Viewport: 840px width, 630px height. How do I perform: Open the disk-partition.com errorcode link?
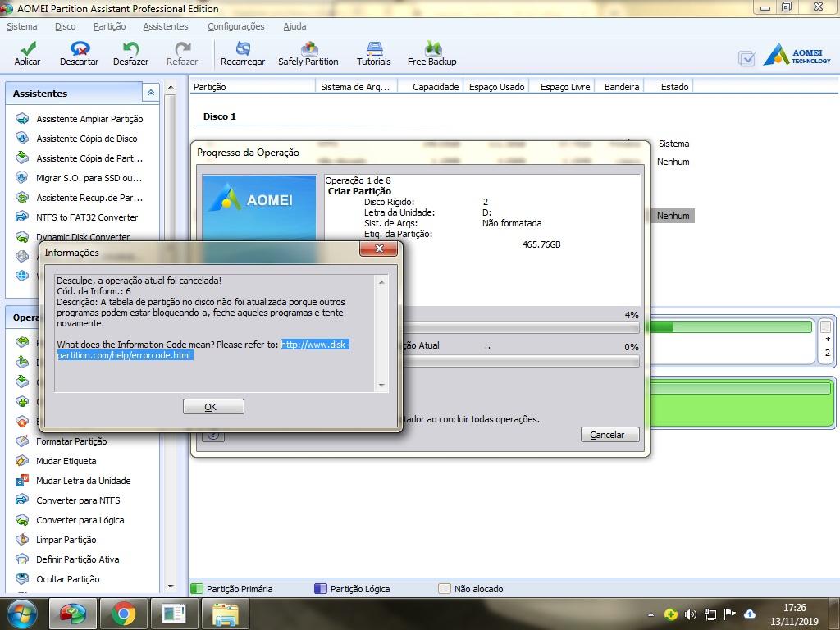point(203,349)
